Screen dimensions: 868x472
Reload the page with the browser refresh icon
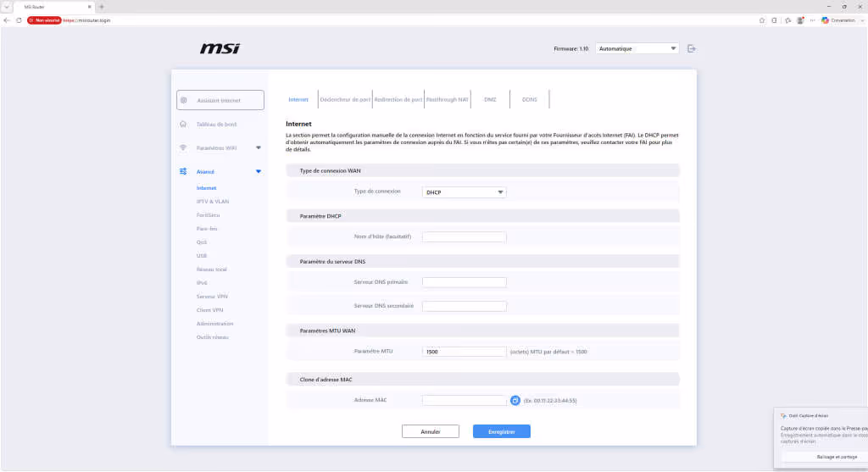(x=19, y=20)
